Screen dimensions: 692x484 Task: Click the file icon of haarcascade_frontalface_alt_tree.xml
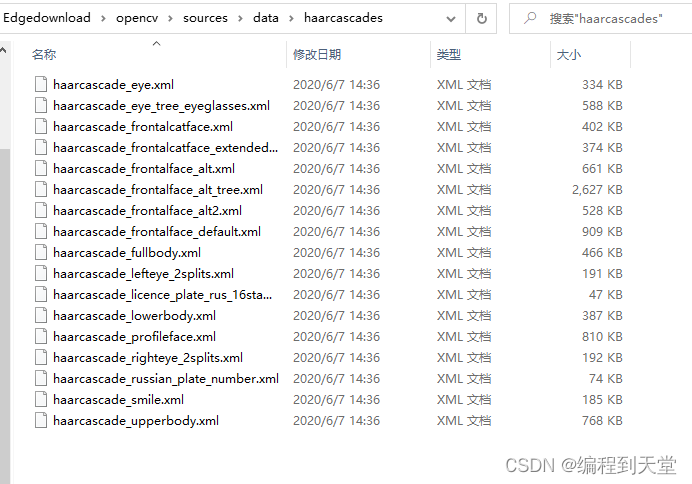pos(41,190)
